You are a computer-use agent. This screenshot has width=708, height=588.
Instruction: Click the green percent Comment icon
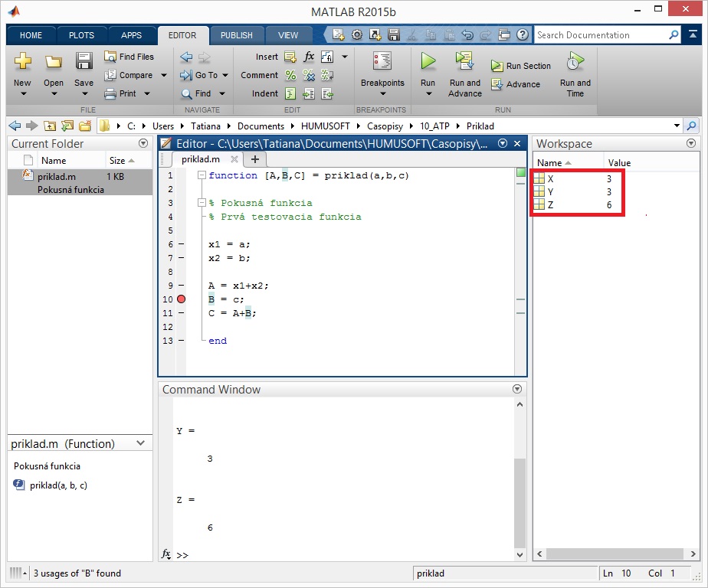point(290,75)
